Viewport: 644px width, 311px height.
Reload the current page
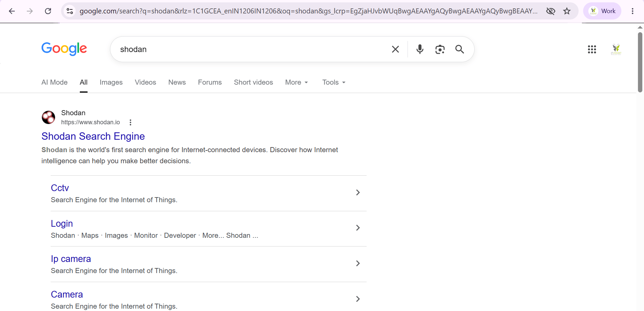[x=48, y=11]
